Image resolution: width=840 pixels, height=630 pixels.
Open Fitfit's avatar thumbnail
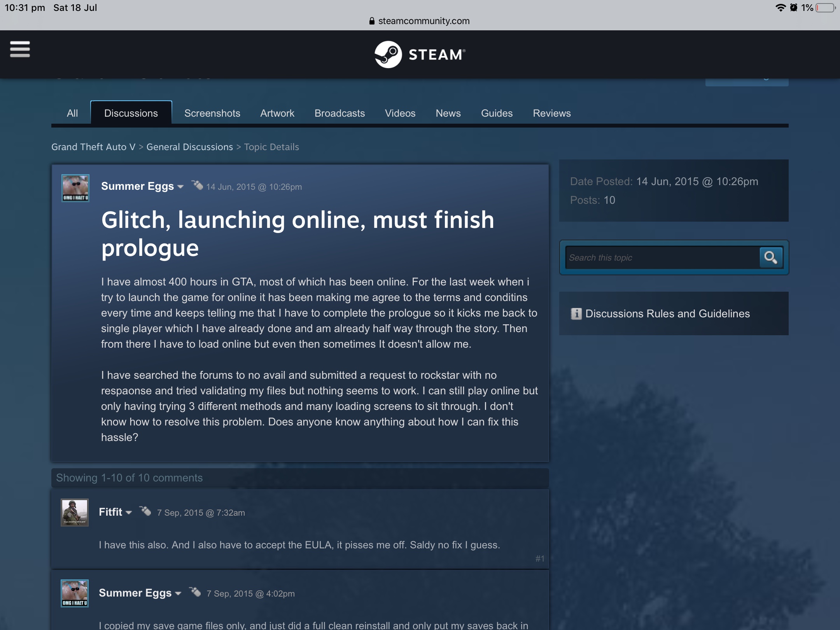[75, 513]
